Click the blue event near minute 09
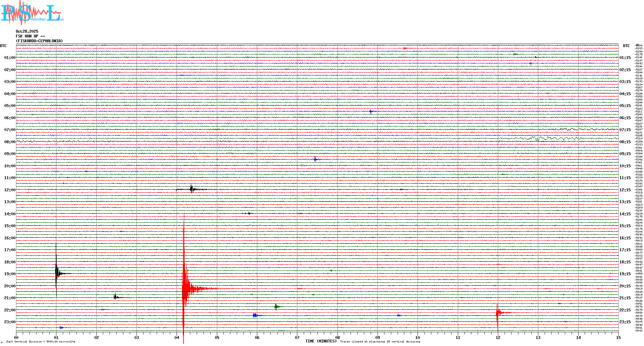Viewport: 644px width, 346px height. (371, 111)
